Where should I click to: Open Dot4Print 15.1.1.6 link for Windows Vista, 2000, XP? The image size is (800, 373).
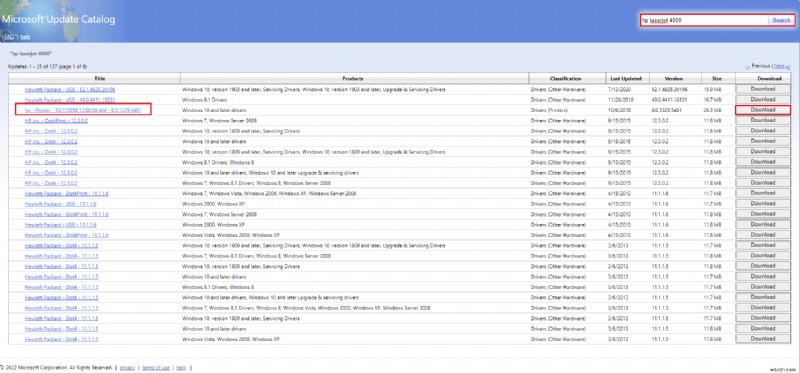click(66, 235)
